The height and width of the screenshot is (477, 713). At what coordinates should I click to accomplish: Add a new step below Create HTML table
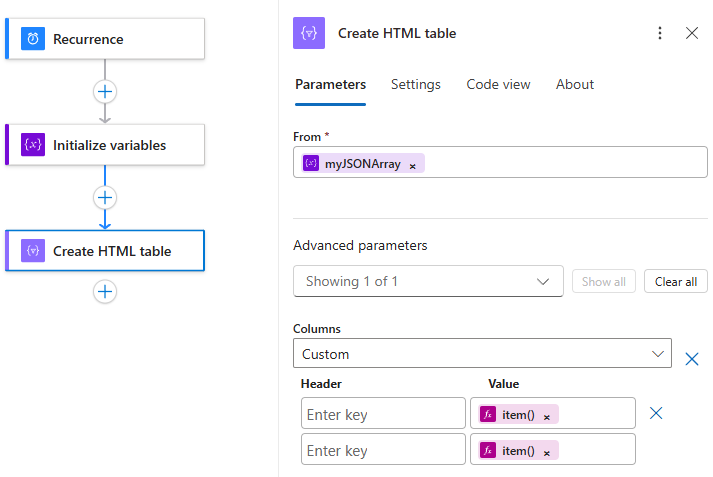[105, 291]
